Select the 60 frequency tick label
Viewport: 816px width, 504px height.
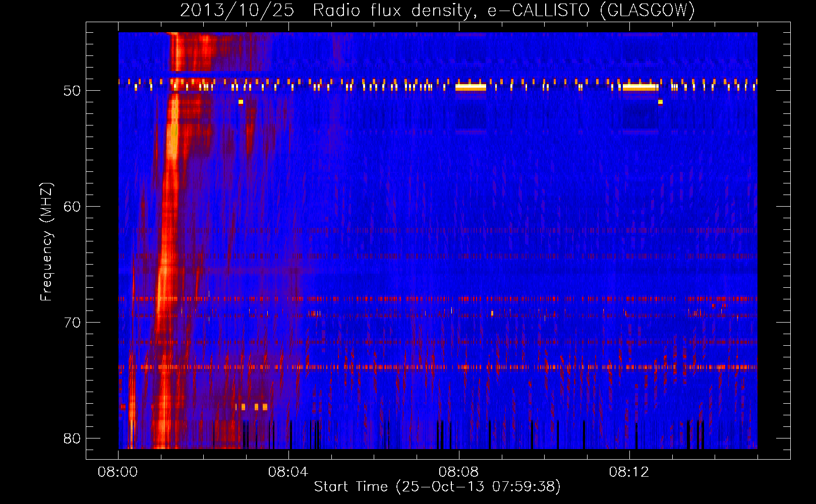72,207
